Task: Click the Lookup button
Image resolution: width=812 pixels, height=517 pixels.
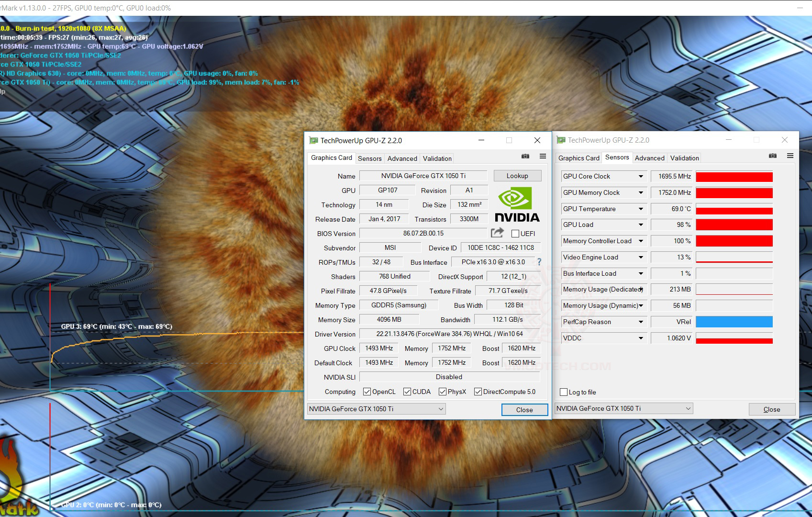Action: coord(517,176)
